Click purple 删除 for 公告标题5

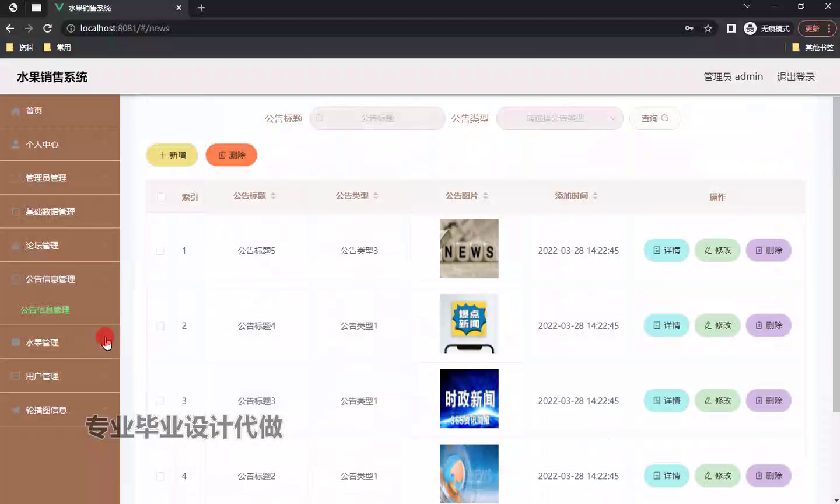(x=769, y=250)
